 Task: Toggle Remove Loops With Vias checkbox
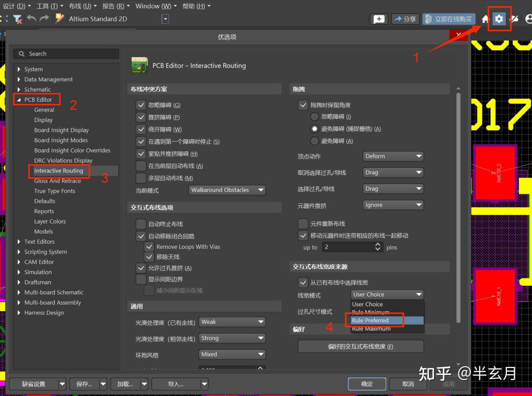click(x=149, y=247)
